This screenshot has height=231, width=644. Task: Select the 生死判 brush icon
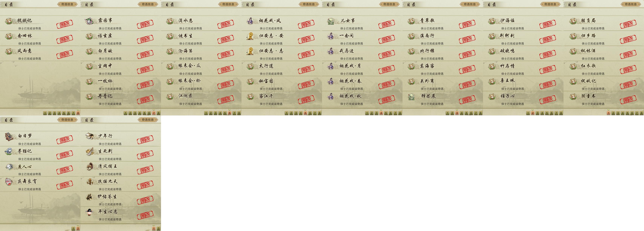[90, 151]
